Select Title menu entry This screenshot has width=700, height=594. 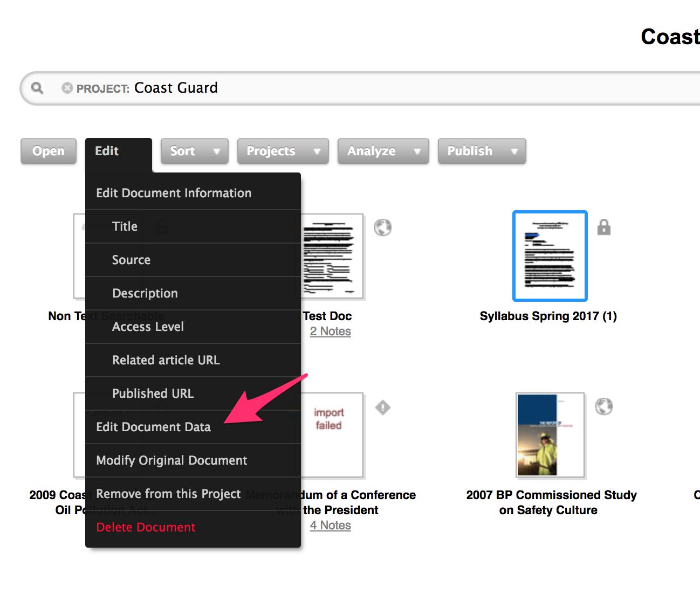pyautogui.click(x=193, y=226)
